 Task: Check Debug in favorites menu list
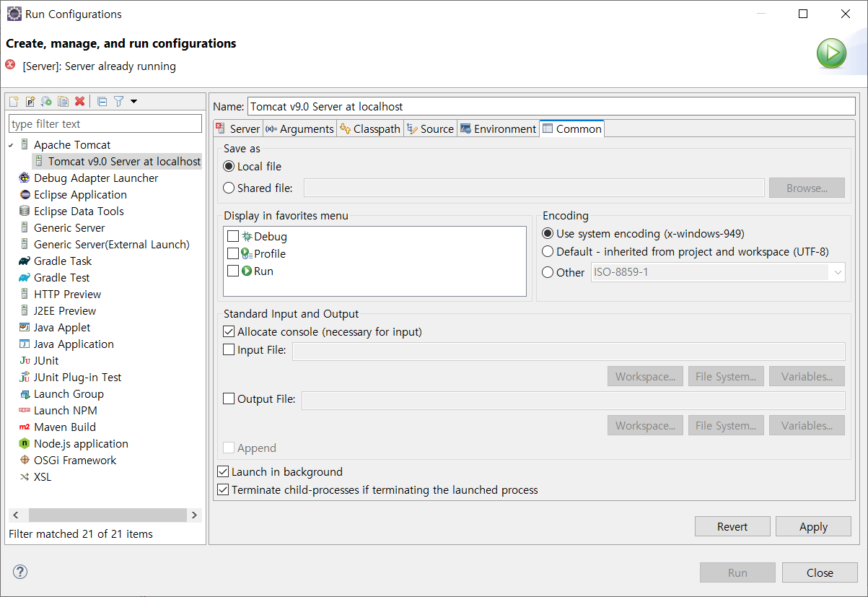(x=233, y=236)
